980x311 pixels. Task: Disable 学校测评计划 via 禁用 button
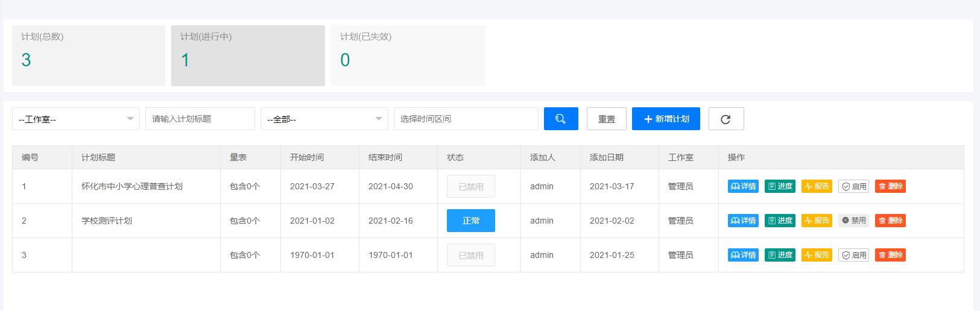coord(853,221)
